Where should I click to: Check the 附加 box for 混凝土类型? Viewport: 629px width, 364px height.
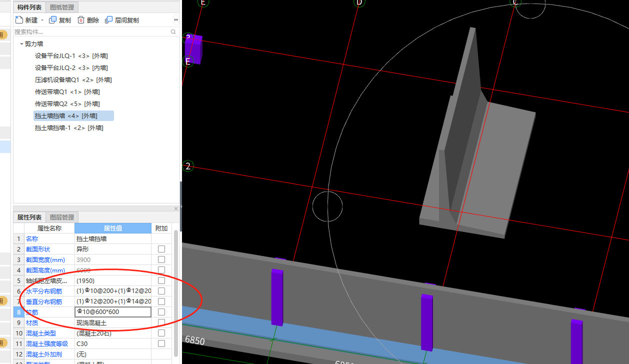[x=161, y=333]
